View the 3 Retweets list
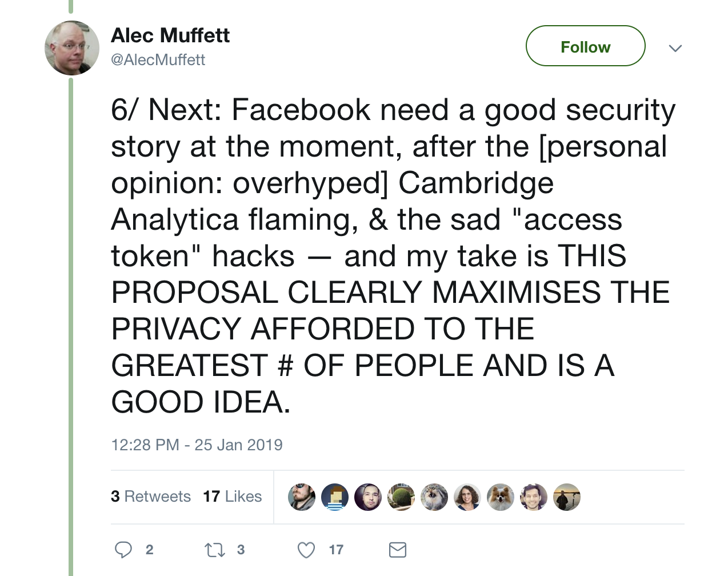 click(x=151, y=497)
